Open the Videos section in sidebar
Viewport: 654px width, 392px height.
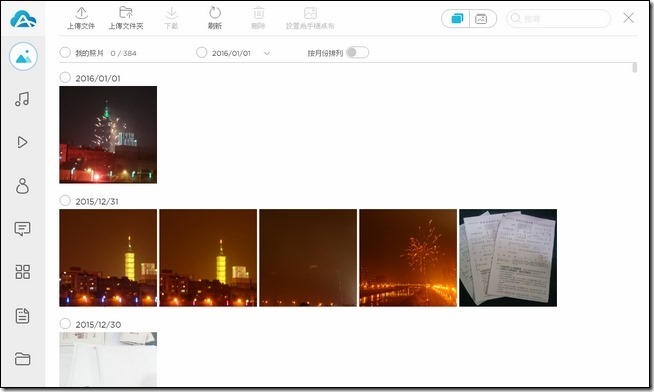tap(23, 142)
